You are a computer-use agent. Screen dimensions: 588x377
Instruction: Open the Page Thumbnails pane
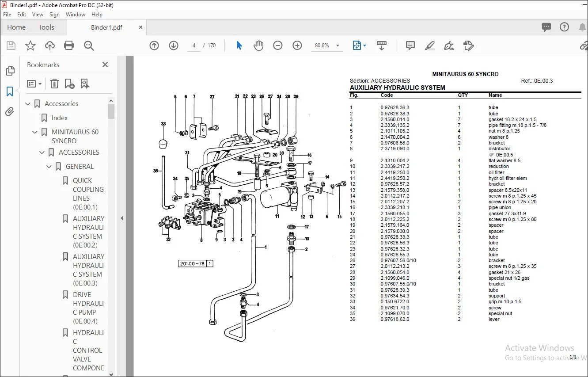(10, 71)
